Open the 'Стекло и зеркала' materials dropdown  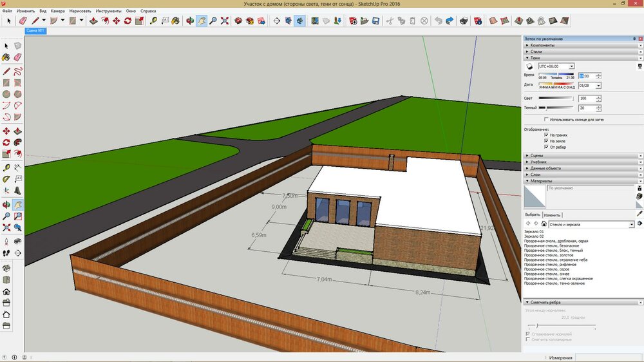click(631, 224)
